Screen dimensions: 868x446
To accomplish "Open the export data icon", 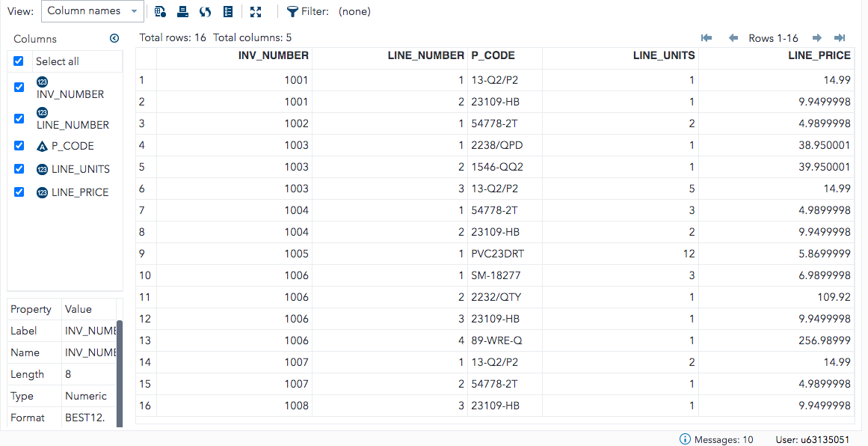I will 159,11.
